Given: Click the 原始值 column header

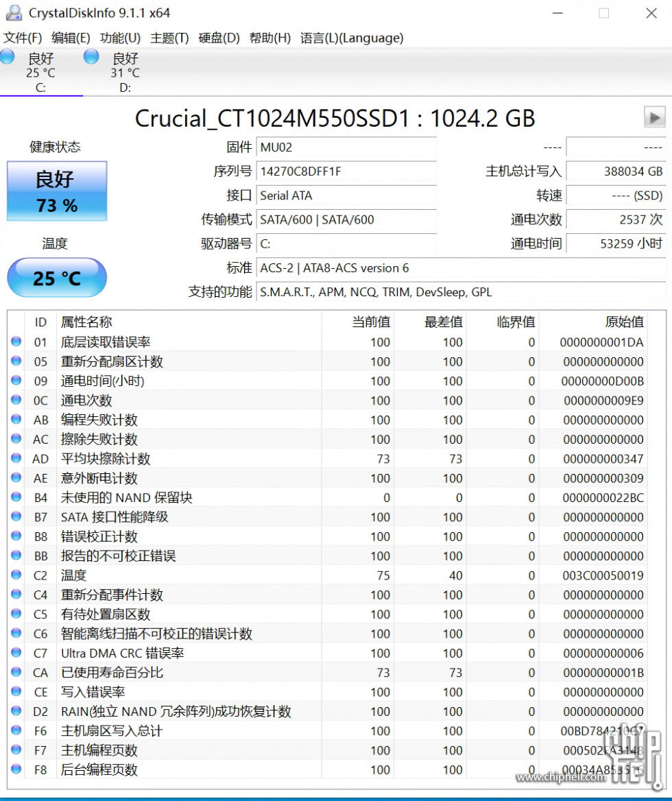Looking at the screenshot, I should (593, 322).
